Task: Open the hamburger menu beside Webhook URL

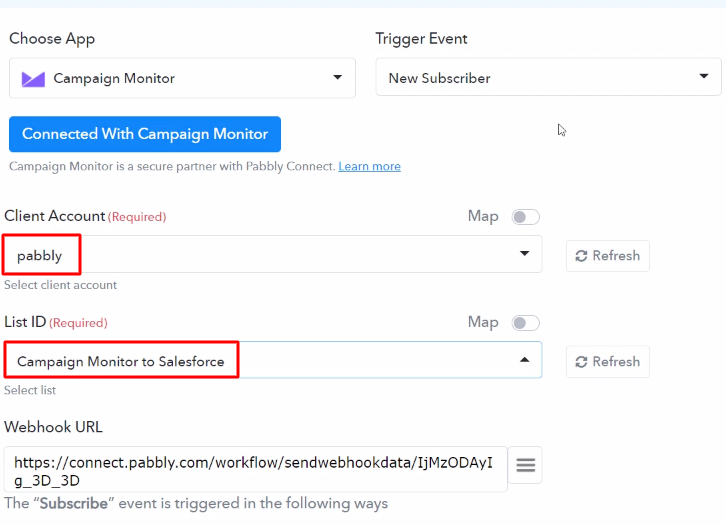Action: [526, 465]
